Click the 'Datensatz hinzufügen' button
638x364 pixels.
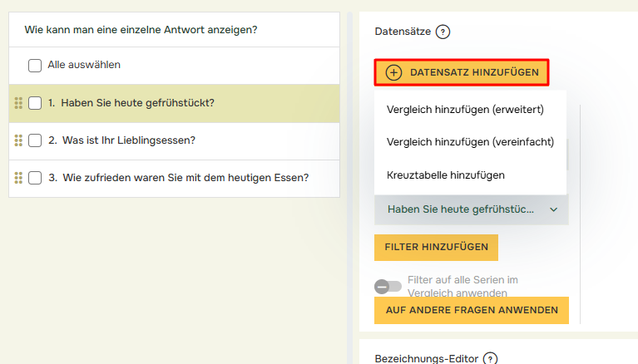[x=462, y=72]
